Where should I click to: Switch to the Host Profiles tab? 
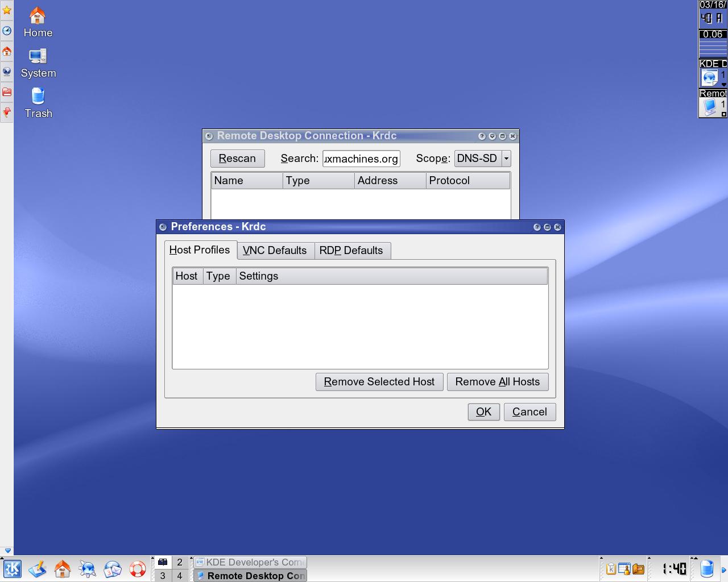pos(200,250)
